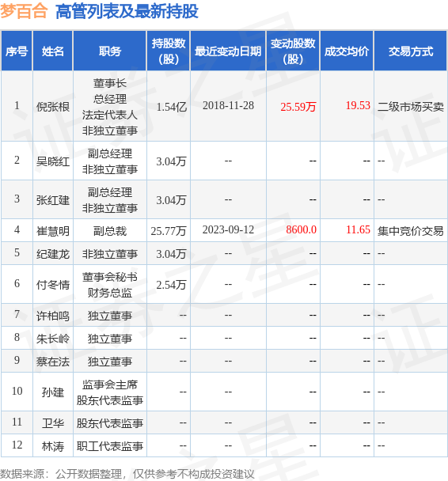448x481 pixels.
Task: Select the 最近变动日期 column header
Action: 228,51
